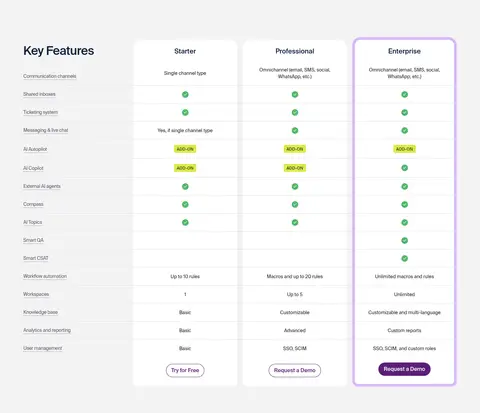Image resolution: width=480 pixels, height=413 pixels.
Task: Click Enterprise plan purple Request a Demo button
Action: coord(404,369)
